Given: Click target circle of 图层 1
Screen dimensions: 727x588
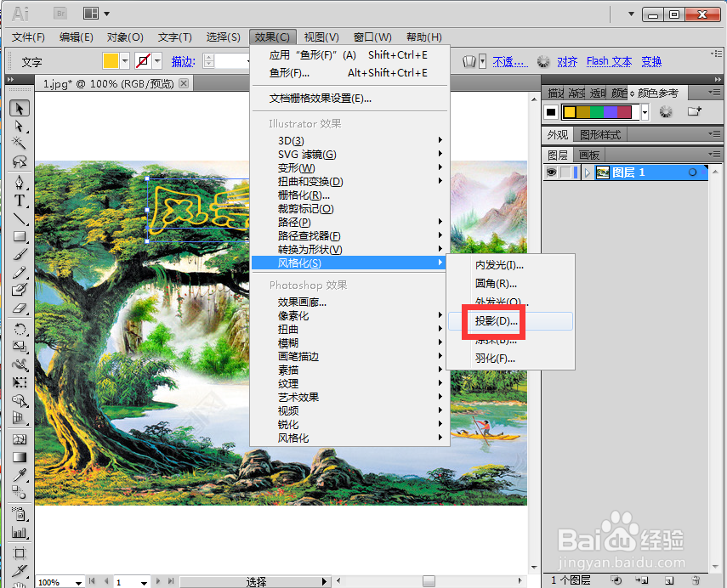Looking at the screenshot, I should tap(692, 172).
